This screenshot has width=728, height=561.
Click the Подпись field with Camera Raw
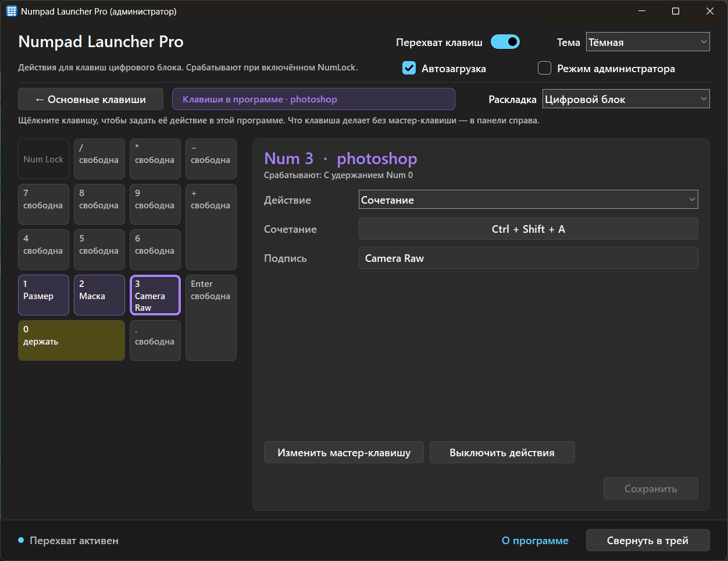click(x=528, y=258)
